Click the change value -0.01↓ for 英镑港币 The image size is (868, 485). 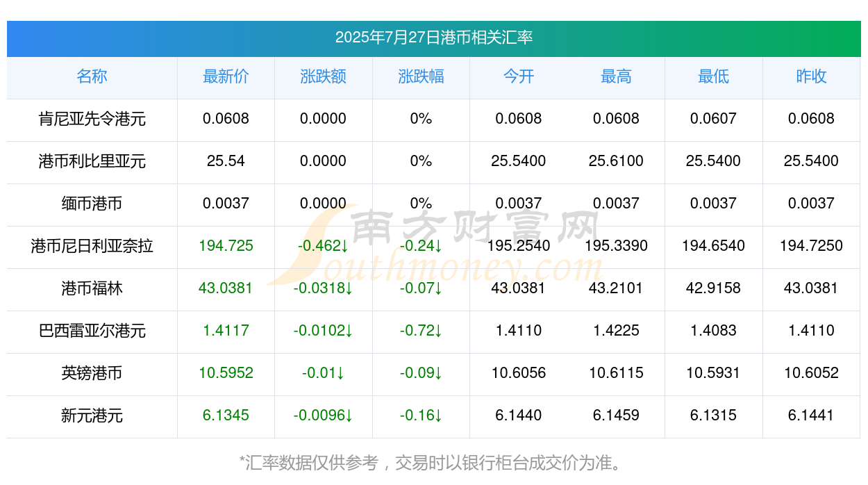[x=323, y=373]
